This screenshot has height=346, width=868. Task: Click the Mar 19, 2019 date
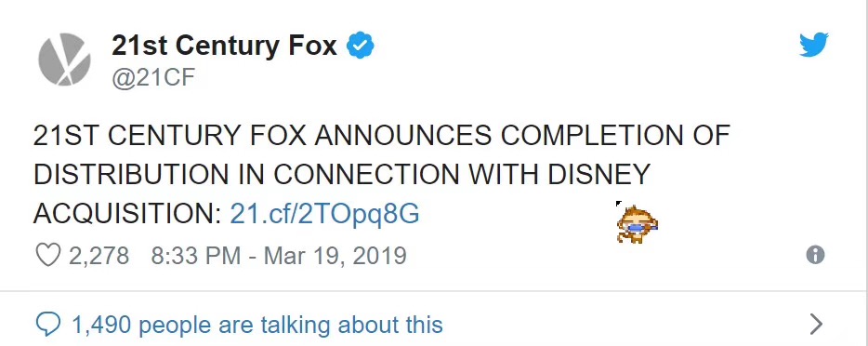(x=335, y=256)
